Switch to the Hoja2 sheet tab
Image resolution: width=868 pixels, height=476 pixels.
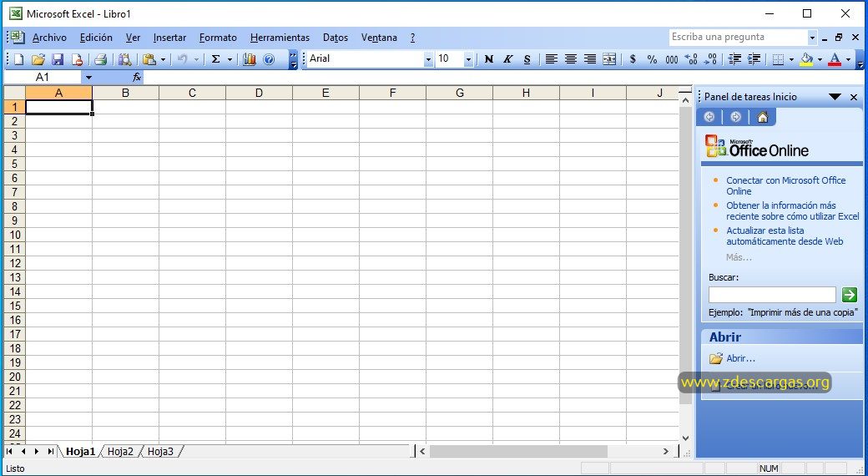(121, 452)
